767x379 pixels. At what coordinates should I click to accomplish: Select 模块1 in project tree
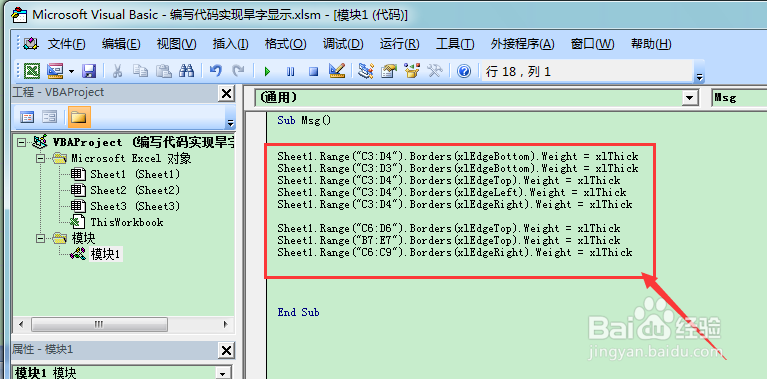pos(106,254)
